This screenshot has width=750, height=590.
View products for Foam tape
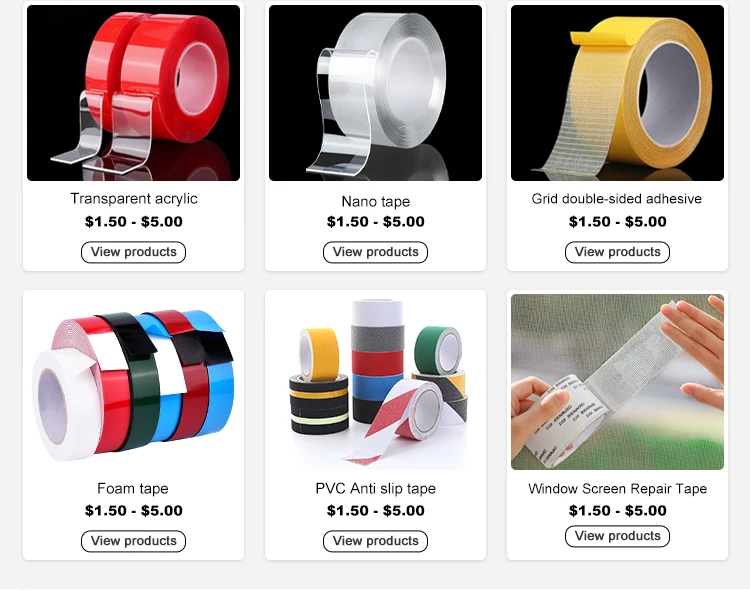(133, 541)
